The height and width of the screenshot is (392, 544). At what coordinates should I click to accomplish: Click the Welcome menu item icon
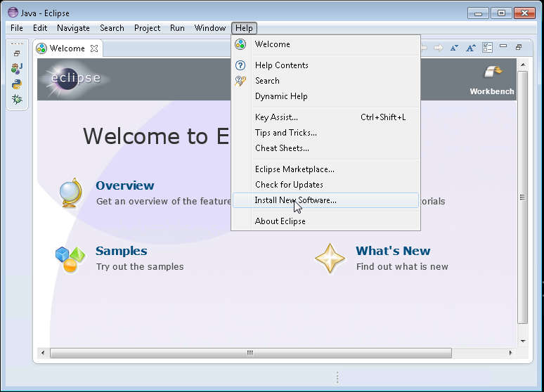click(240, 44)
